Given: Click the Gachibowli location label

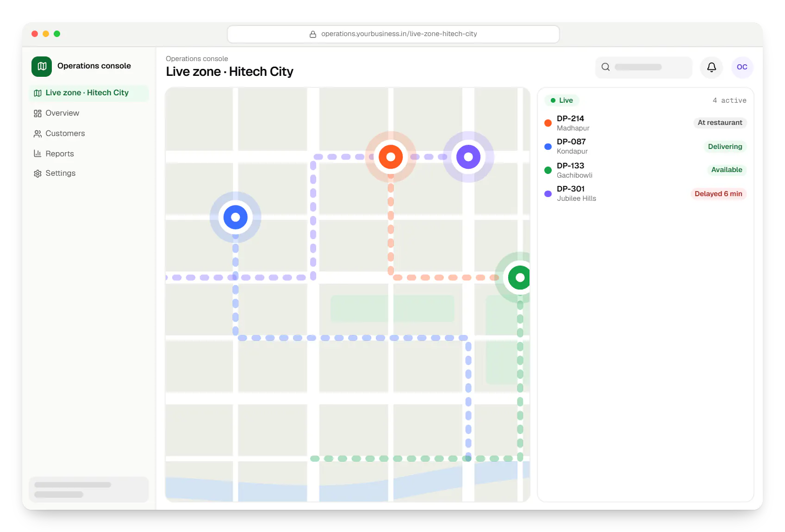Looking at the screenshot, I should tap(574, 175).
